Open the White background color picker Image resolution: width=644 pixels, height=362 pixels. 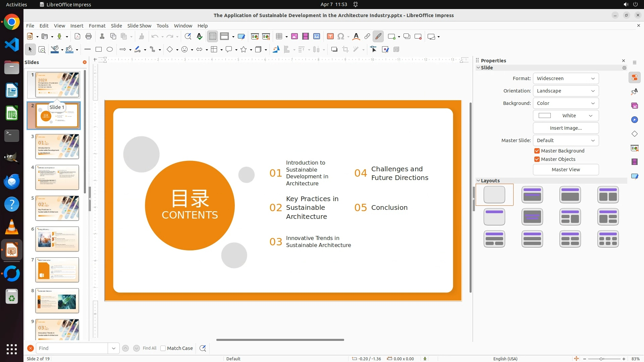566,116
